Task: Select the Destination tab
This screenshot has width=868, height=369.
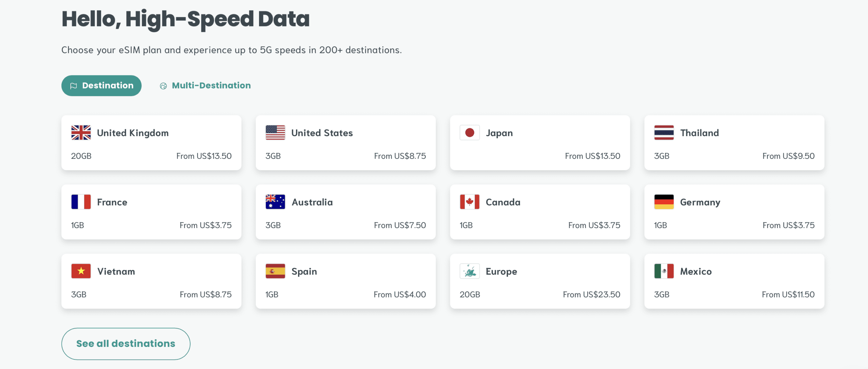Action: coord(101,86)
